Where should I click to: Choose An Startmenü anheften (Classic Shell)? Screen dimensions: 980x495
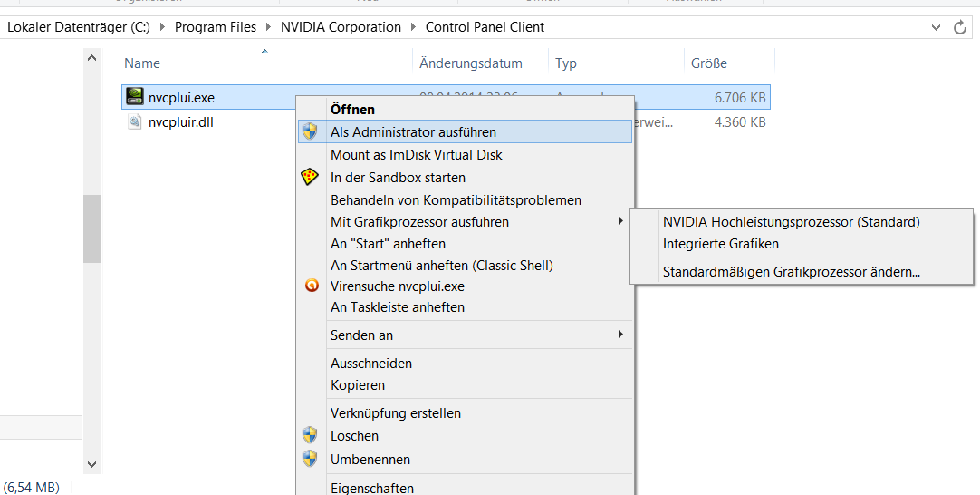(465, 266)
